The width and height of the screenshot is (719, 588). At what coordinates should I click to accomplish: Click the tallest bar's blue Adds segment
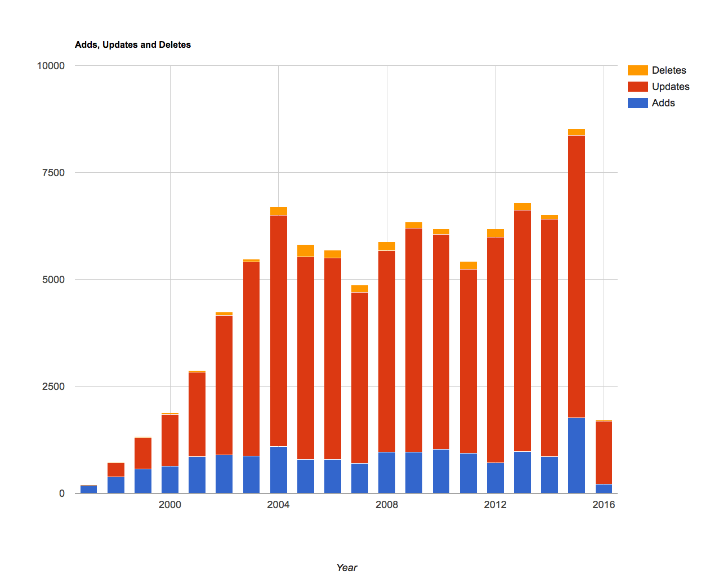click(577, 455)
